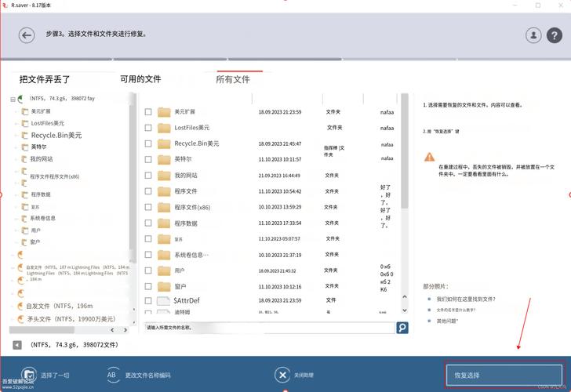Expand the 美特尔 node in tree

coord(16,147)
